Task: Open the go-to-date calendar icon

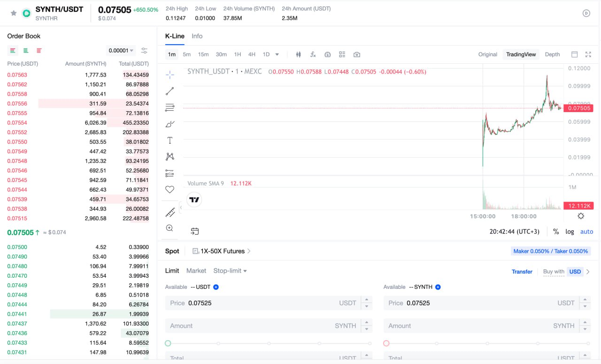Action: [195, 231]
